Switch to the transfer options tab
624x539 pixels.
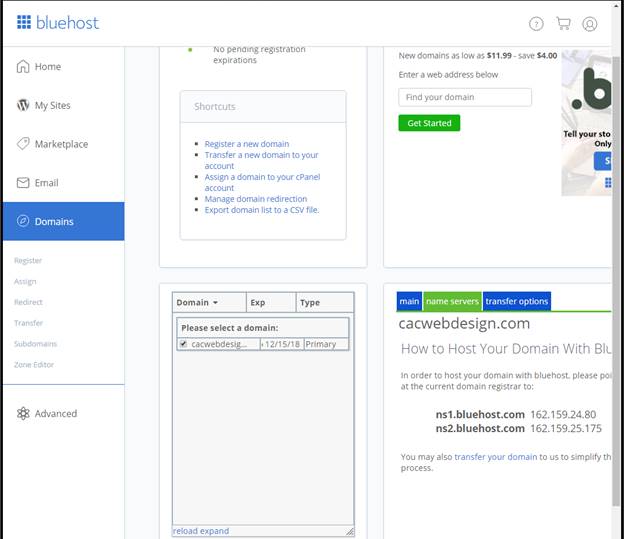click(517, 301)
